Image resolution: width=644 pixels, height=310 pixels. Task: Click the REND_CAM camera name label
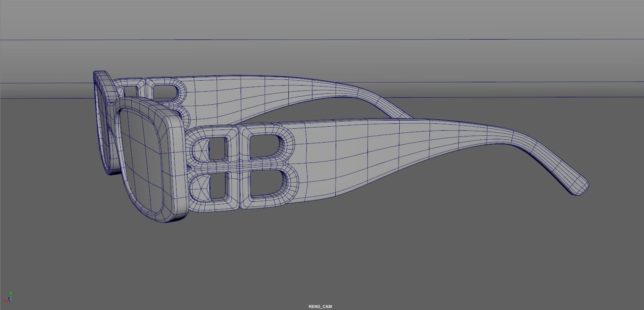point(320,306)
